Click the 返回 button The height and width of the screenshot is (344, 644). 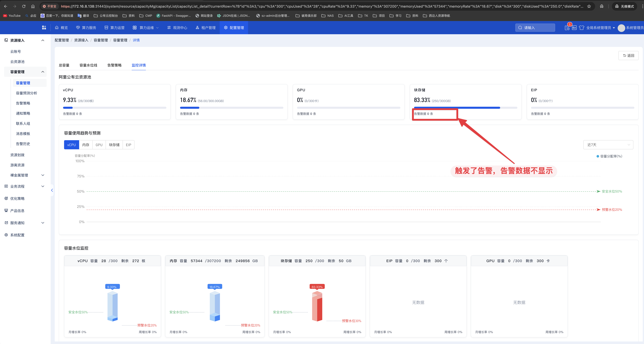click(628, 56)
